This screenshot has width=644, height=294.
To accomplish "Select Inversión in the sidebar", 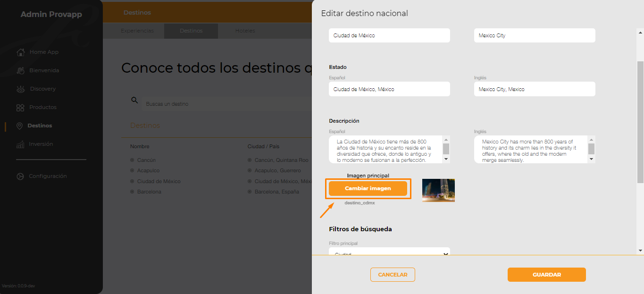I will 41,144.
